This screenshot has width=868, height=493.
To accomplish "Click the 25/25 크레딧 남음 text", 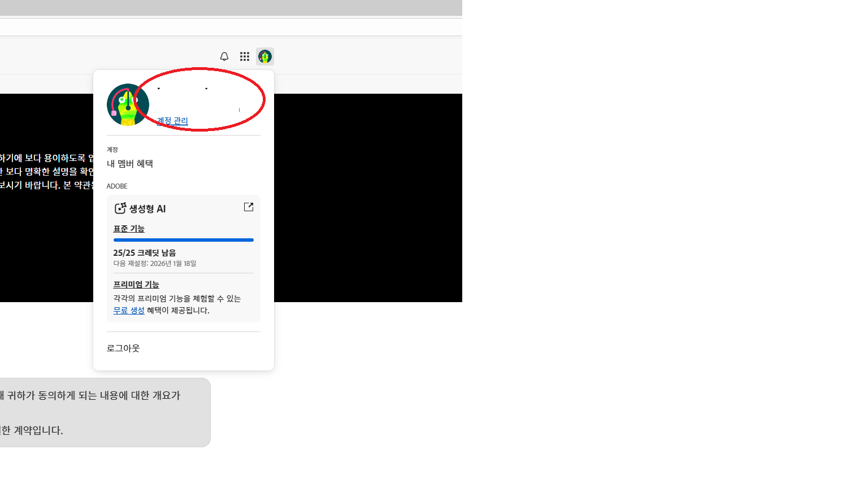I will (145, 253).
